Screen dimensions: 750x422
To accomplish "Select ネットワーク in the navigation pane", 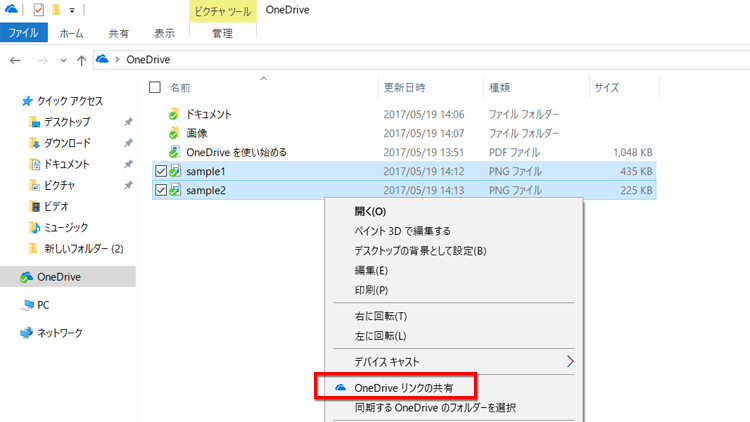I will pyautogui.click(x=60, y=333).
